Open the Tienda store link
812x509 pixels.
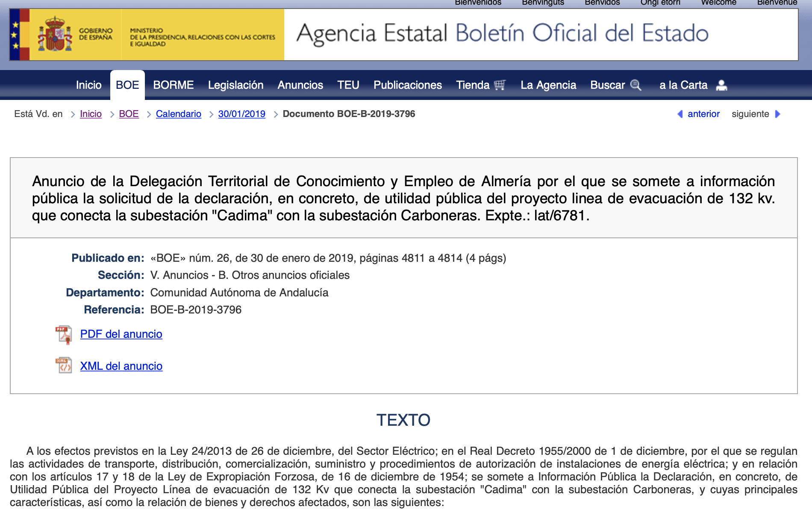(473, 85)
